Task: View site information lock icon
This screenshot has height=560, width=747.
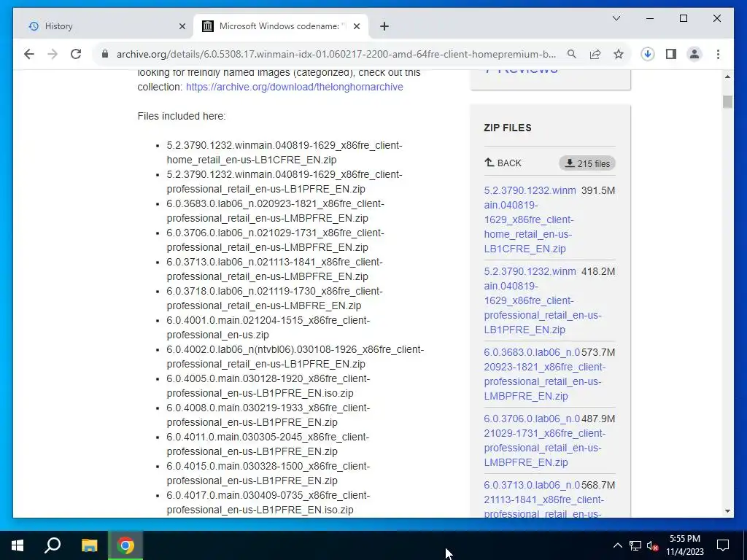Action: coord(105,54)
